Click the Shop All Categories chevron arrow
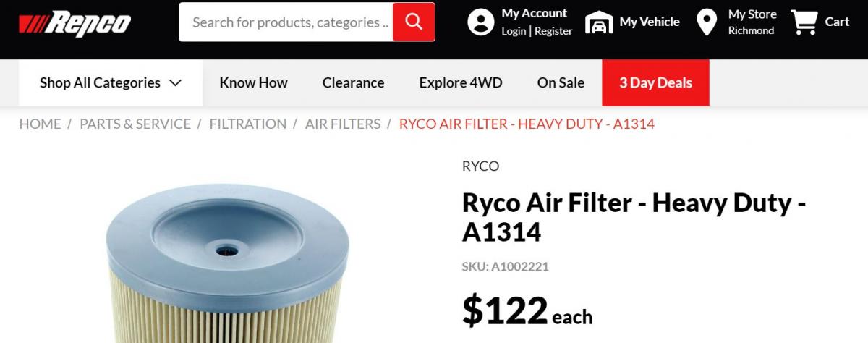The height and width of the screenshot is (343, 868). [x=175, y=83]
